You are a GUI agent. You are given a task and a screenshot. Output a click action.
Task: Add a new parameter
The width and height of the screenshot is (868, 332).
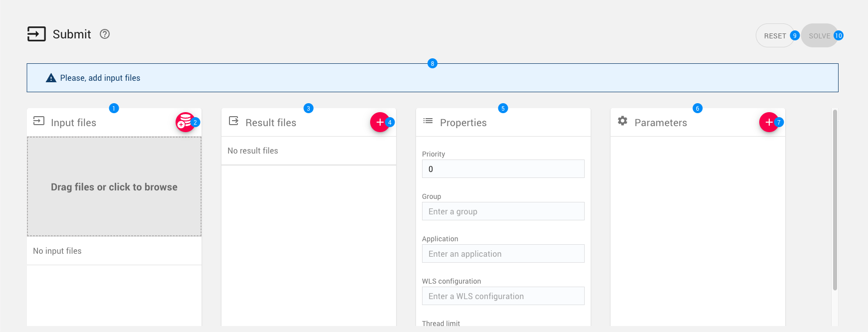(x=768, y=122)
